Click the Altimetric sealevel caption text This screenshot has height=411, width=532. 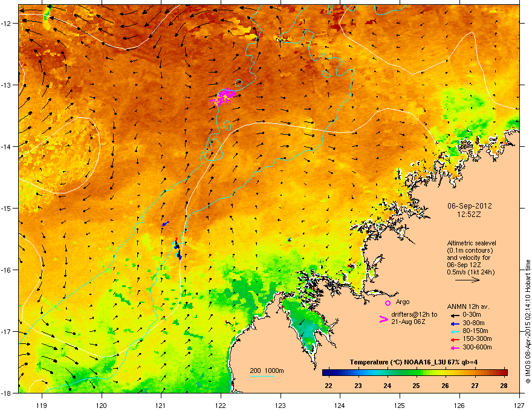click(472, 243)
